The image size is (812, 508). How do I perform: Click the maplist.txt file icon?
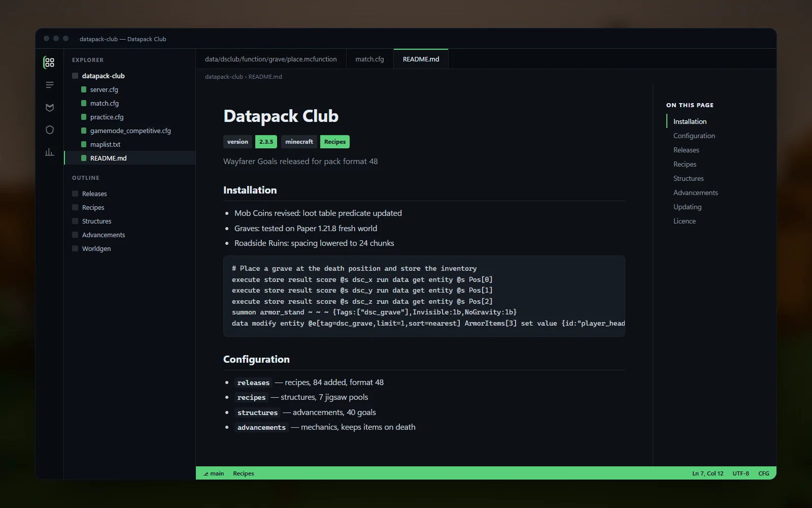[x=84, y=144]
